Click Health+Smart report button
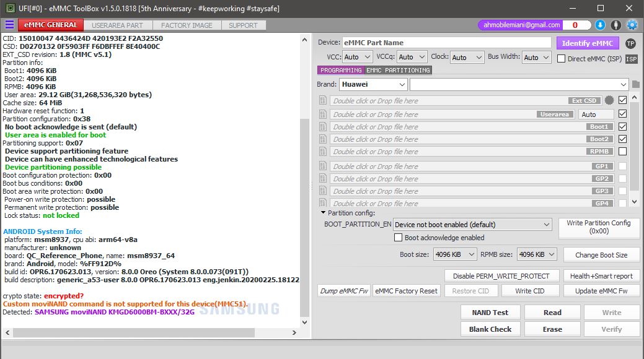 [601, 276]
